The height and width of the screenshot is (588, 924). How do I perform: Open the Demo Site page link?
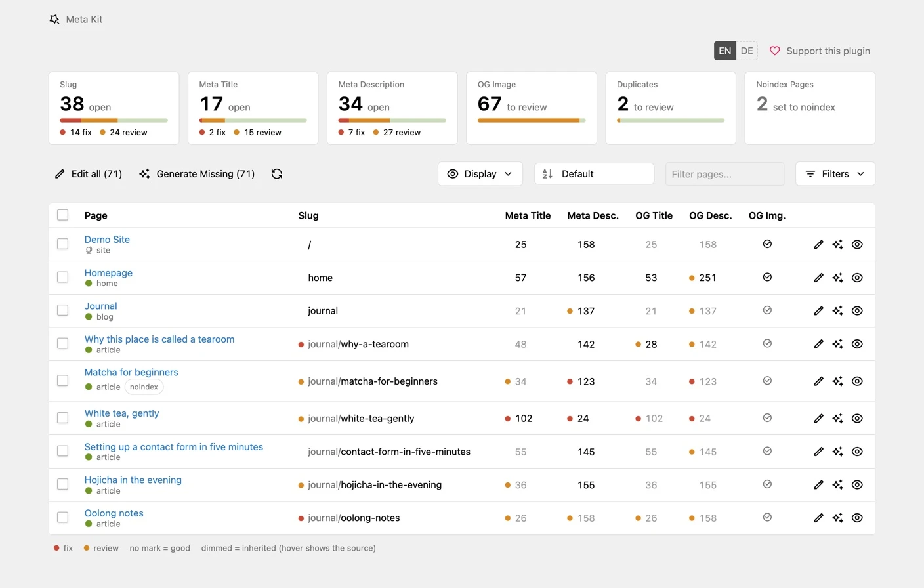pyautogui.click(x=107, y=240)
